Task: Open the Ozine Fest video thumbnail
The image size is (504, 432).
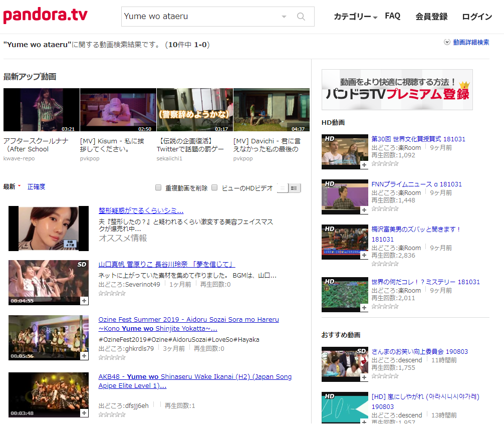Action: [x=49, y=337]
